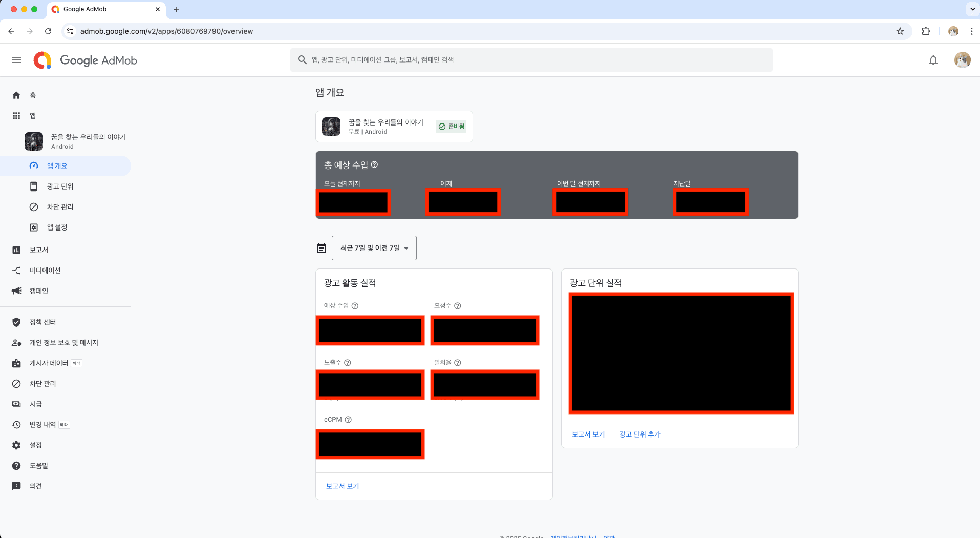Click the Google AdMob logo
This screenshot has width=980, height=538.
click(85, 60)
